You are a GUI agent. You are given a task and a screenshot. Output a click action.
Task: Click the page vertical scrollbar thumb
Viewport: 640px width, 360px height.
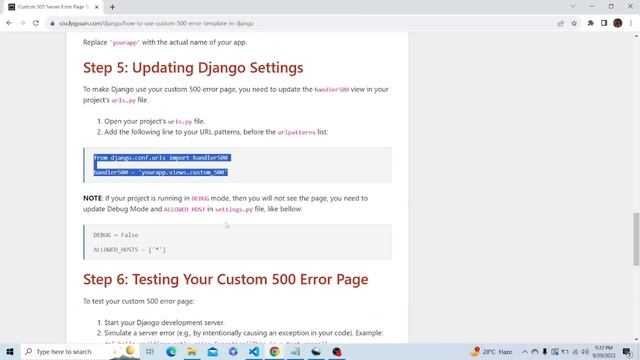tap(636, 239)
